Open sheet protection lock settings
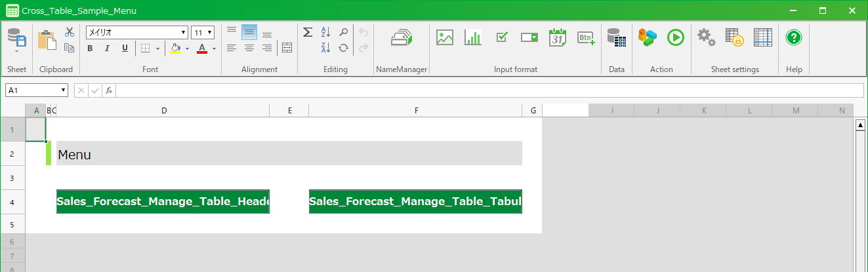Viewport: 868px width, 272px height. 734,38
